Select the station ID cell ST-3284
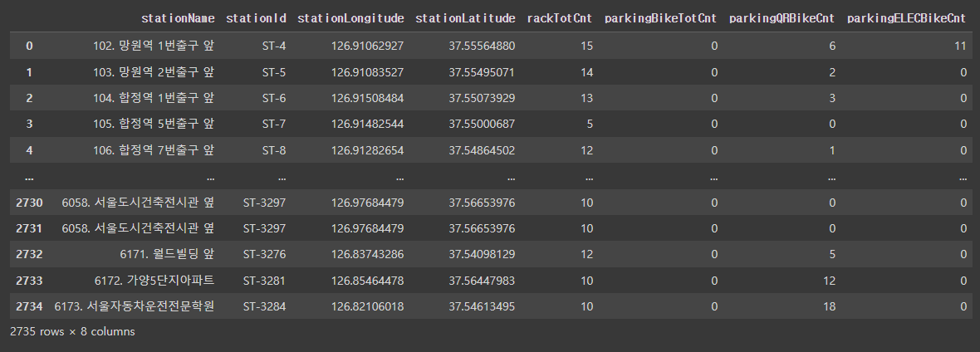The height and width of the screenshot is (352, 980). coord(264,306)
